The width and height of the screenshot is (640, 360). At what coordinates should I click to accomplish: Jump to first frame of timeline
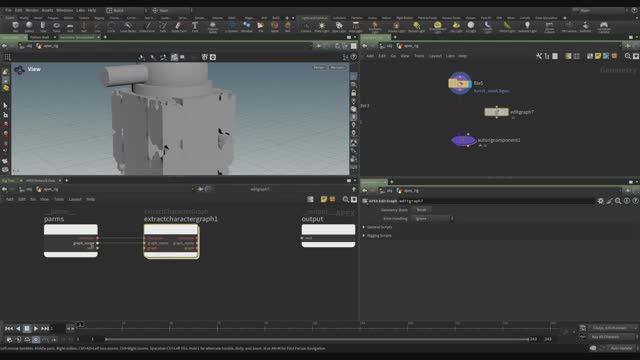tap(9, 328)
